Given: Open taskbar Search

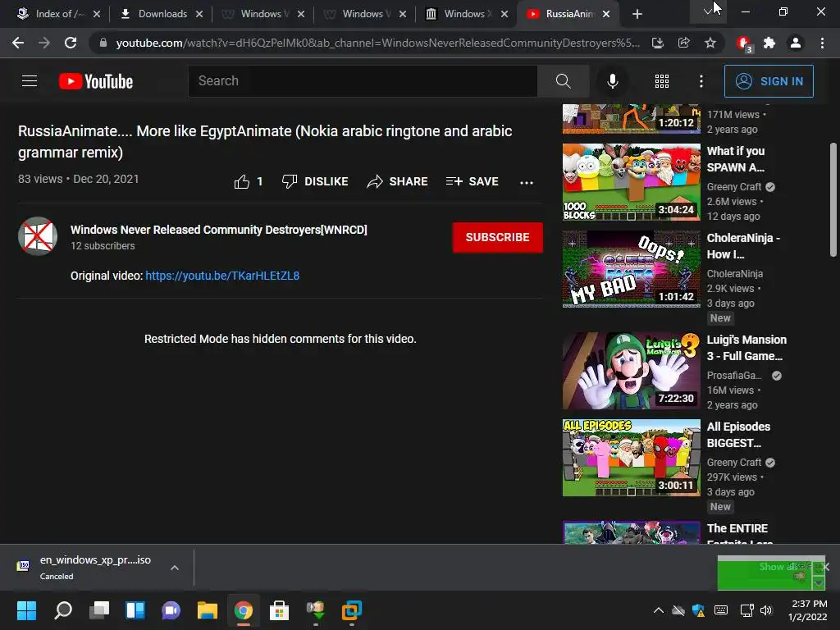Looking at the screenshot, I should (x=63, y=610).
